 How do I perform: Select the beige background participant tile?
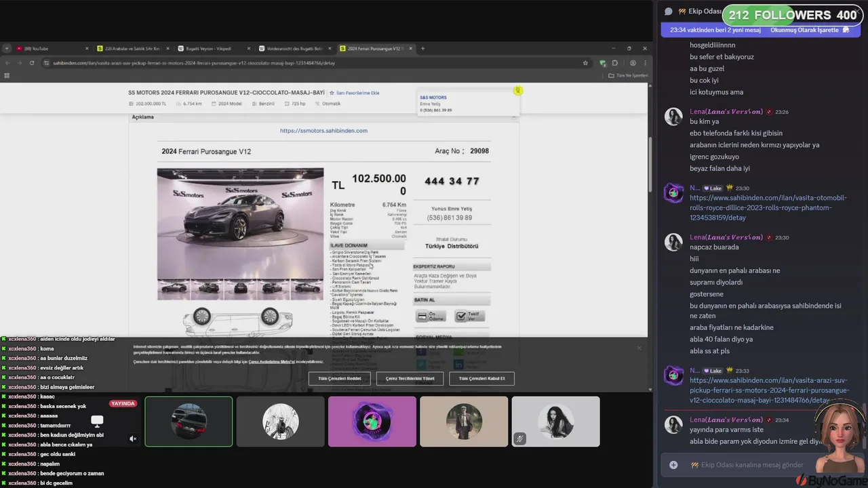pyautogui.click(x=464, y=422)
